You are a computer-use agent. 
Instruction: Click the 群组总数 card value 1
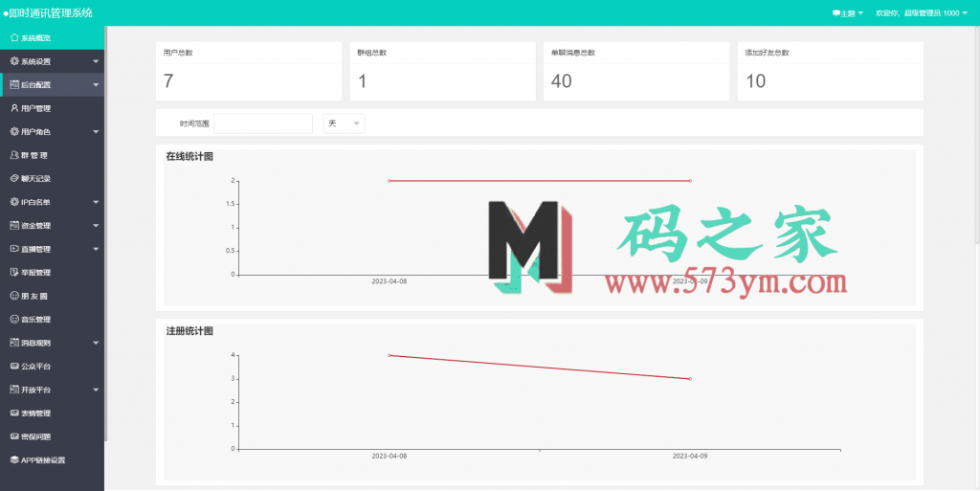(x=362, y=81)
